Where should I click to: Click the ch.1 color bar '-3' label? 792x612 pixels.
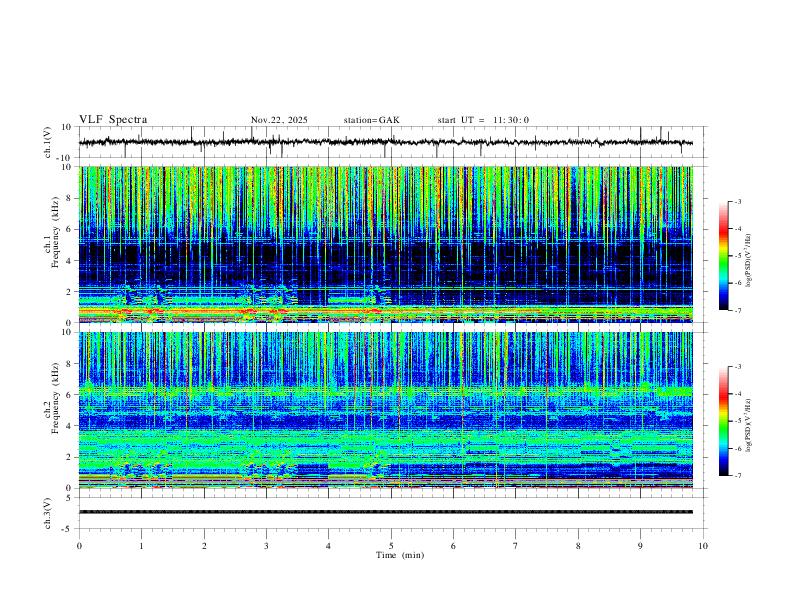point(737,201)
